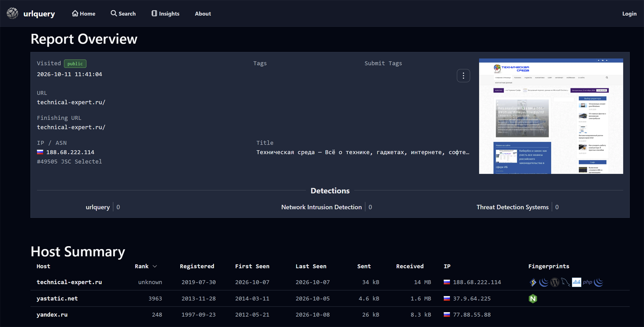Click the public visibility badge

(x=75, y=64)
